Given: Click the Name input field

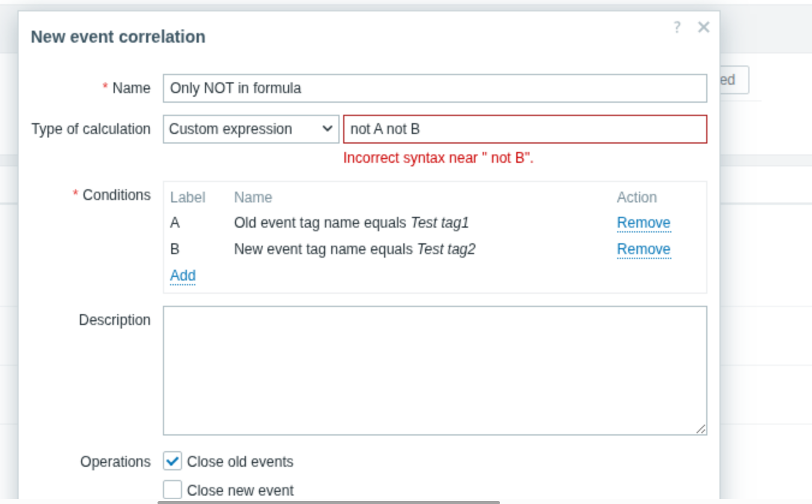Looking at the screenshot, I should coord(435,88).
